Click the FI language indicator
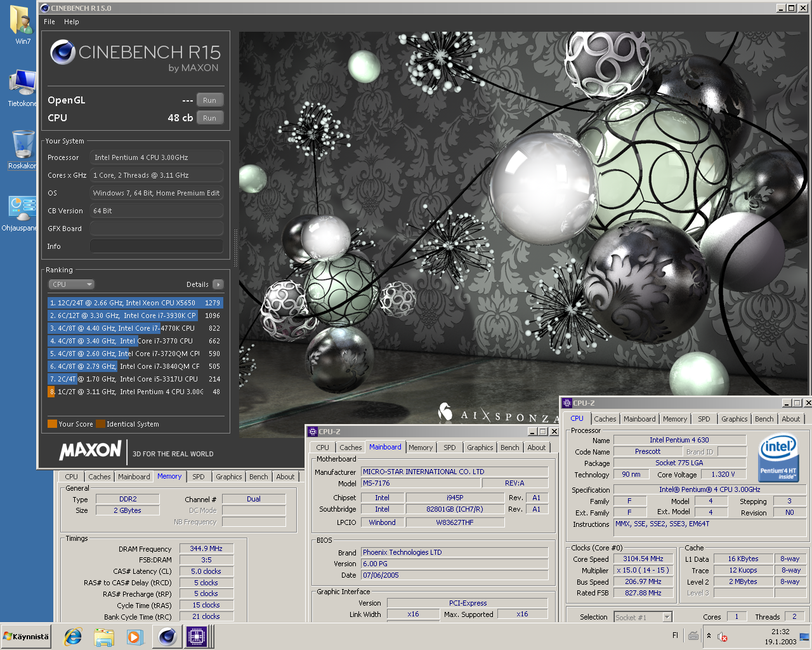 coord(675,635)
